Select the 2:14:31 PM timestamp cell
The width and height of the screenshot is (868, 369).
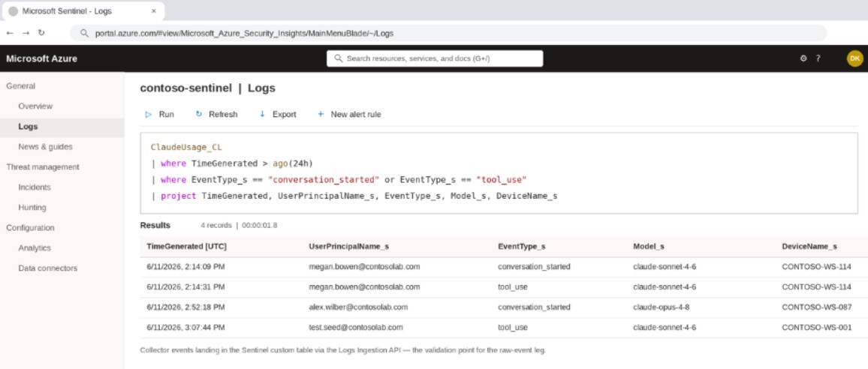click(x=185, y=287)
